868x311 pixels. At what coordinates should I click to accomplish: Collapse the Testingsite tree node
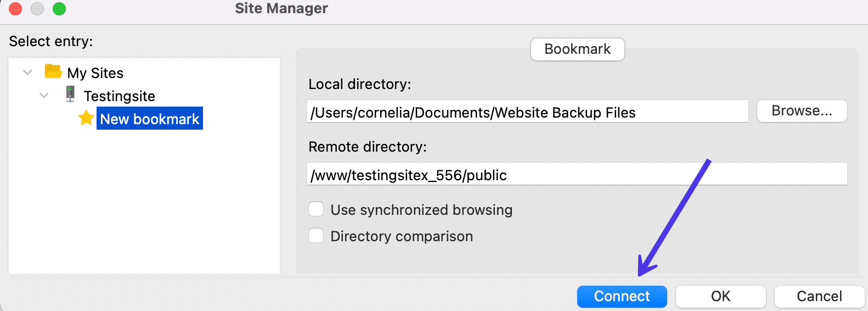(x=44, y=96)
